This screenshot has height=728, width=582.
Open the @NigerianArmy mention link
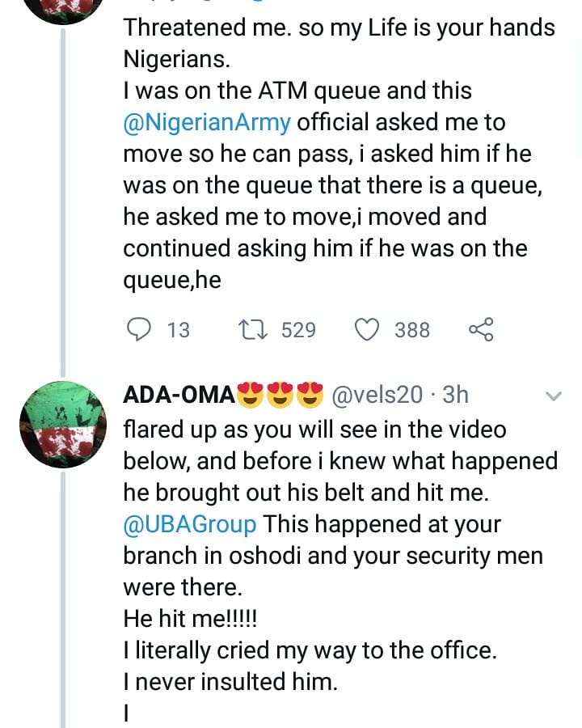click(208, 123)
